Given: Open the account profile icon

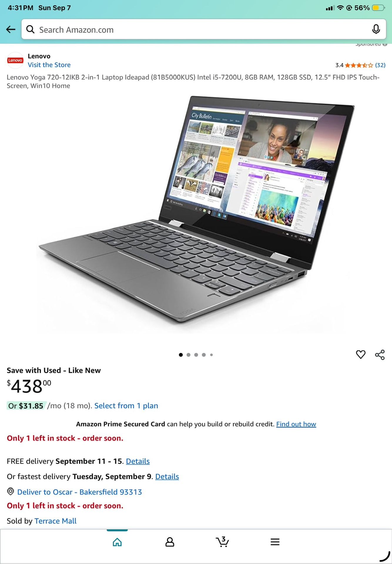Looking at the screenshot, I should coord(170,542).
